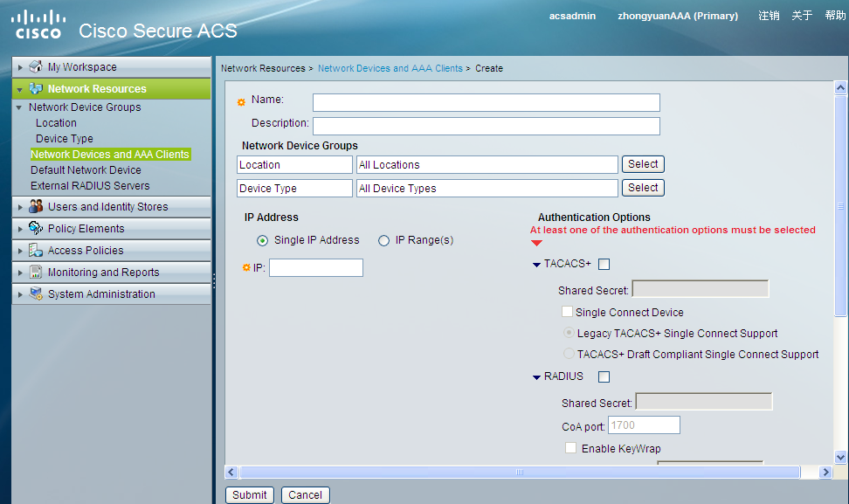Click the 帮助 help link
The height and width of the screenshot is (504, 849).
click(836, 16)
